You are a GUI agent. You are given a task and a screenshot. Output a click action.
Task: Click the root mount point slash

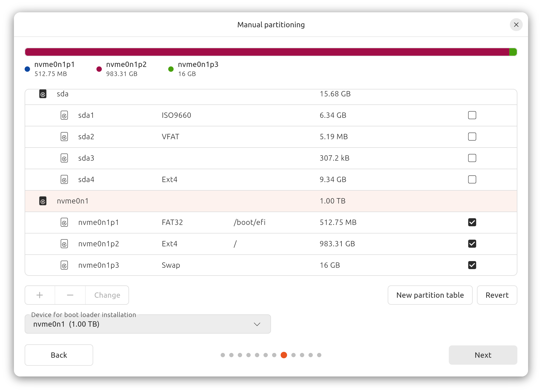click(235, 244)
